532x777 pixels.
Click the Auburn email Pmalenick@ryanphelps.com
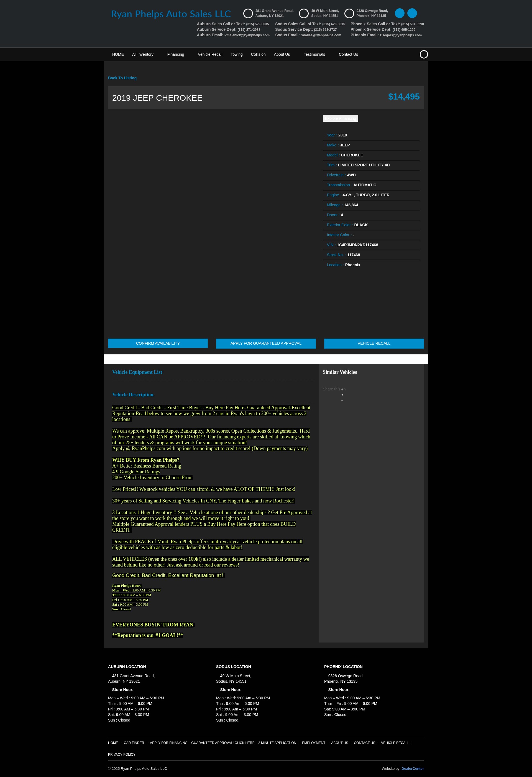point(247,35)
